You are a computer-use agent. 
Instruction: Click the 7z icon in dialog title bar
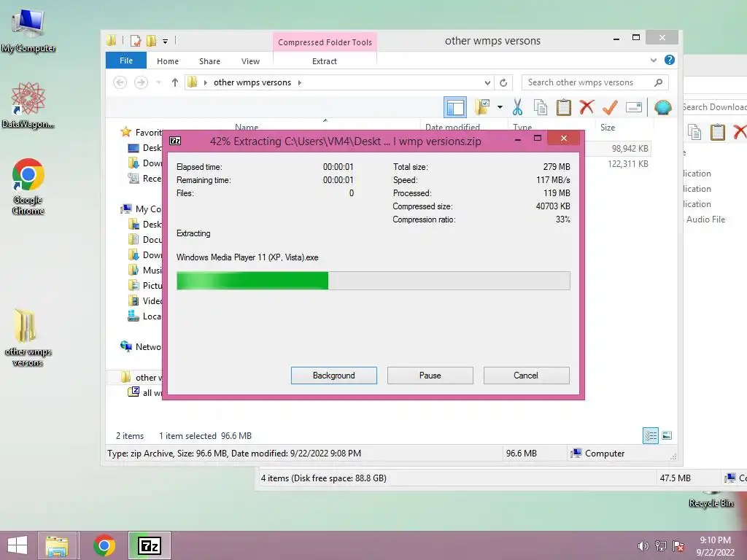[175, 141]
